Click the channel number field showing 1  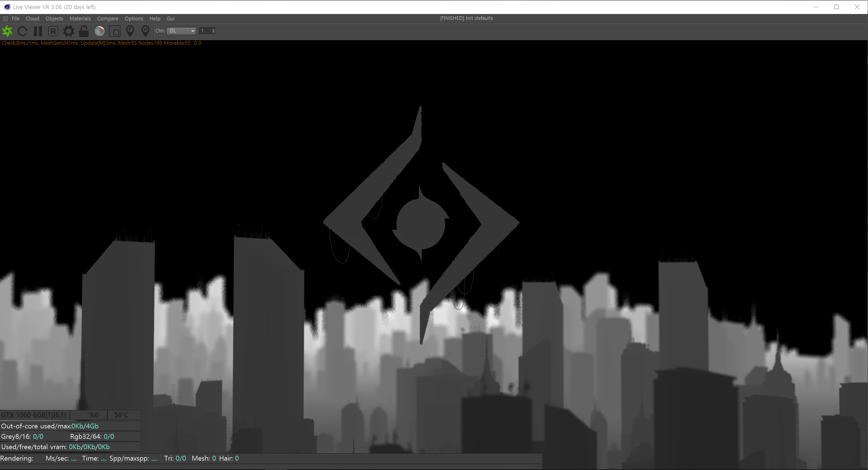pyautogui.click(x=205, y=31)
